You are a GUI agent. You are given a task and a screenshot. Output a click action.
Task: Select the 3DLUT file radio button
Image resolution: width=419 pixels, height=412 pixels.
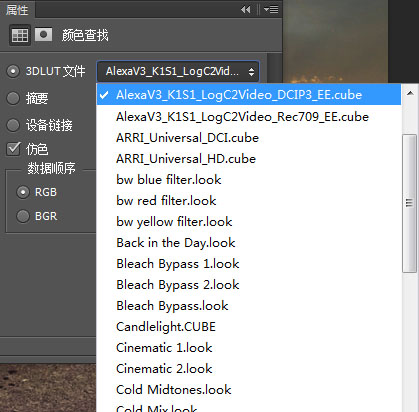[x=13, y=71]
